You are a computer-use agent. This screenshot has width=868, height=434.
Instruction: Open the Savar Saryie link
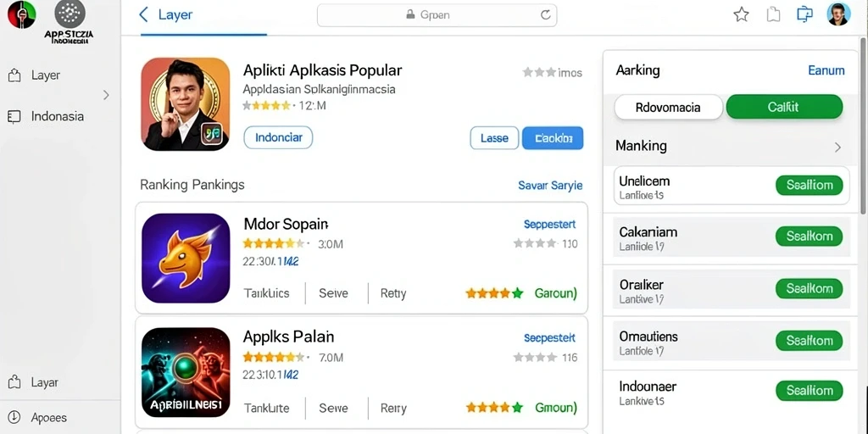click(x=550, y=186)
